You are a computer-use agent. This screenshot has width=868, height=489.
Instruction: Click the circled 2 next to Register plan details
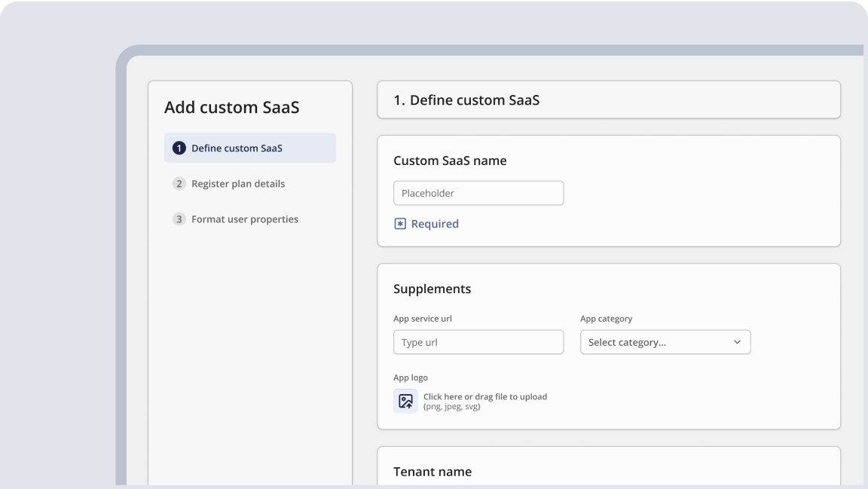point(179,183)
